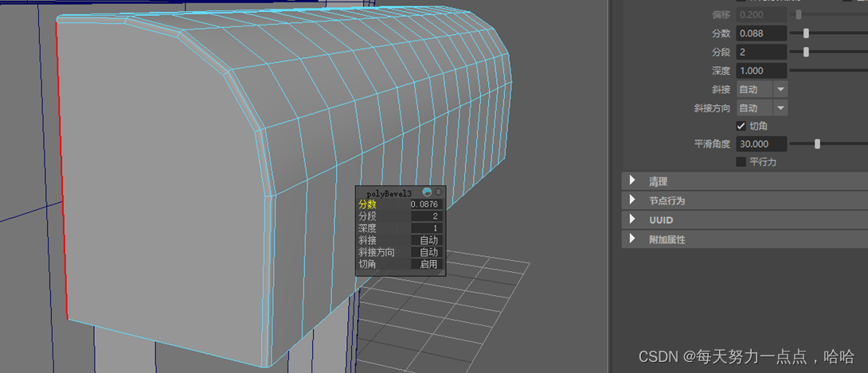This screenshot has height=373, width=868.
Task: Expand the 清理 section
Action: click(745, 181)
